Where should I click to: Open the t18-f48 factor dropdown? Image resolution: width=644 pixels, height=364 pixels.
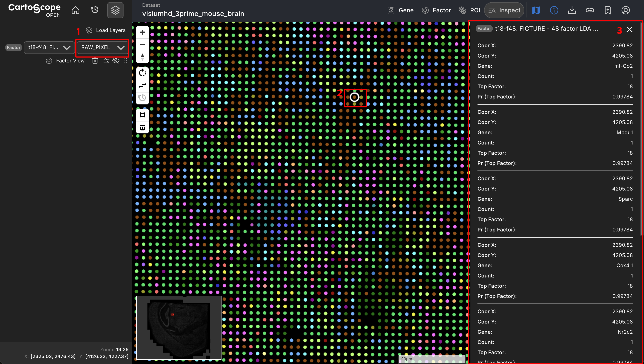[x=49, y=48]
